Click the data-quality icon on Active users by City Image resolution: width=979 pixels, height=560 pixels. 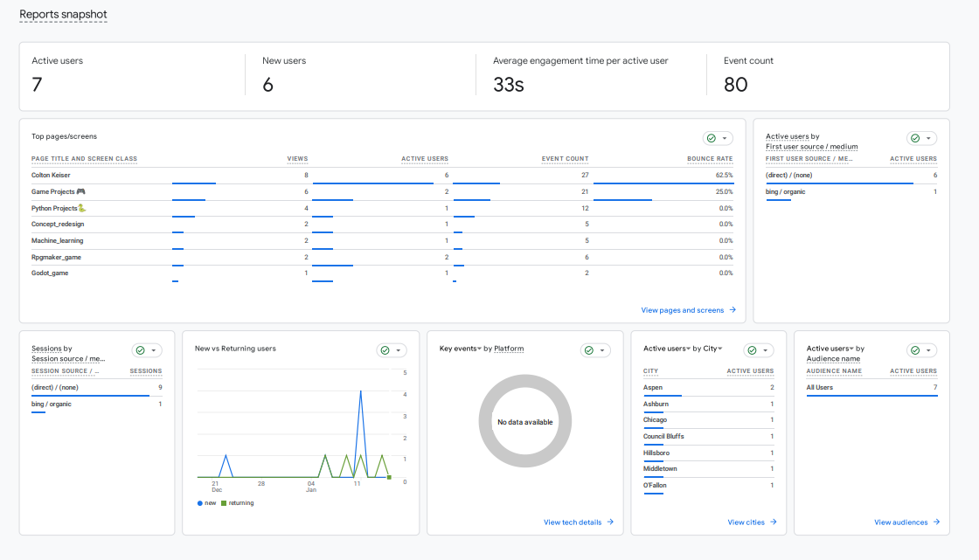click(753, 350)
